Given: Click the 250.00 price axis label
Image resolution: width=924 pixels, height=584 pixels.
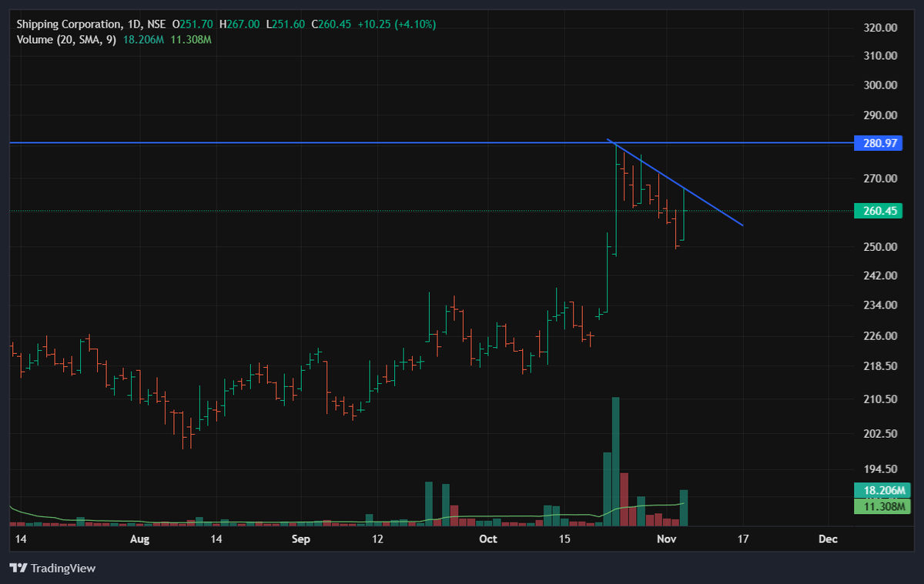Looking at the screenshot, I should [881, 247].
